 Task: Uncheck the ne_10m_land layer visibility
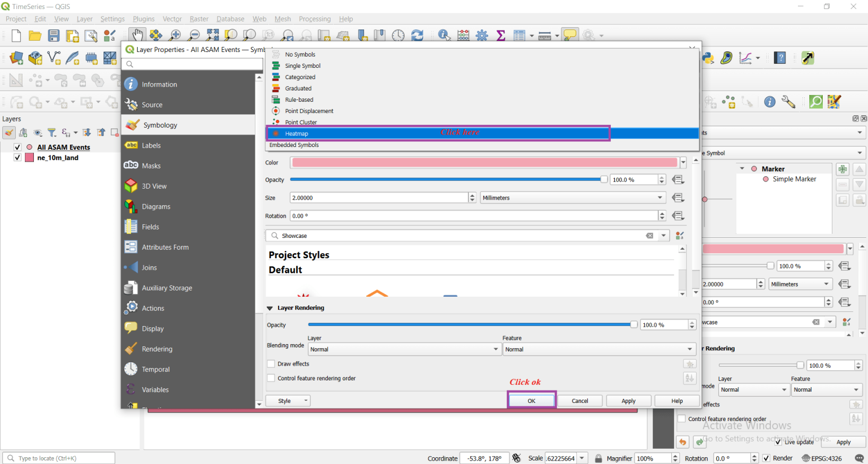(18, 158)
